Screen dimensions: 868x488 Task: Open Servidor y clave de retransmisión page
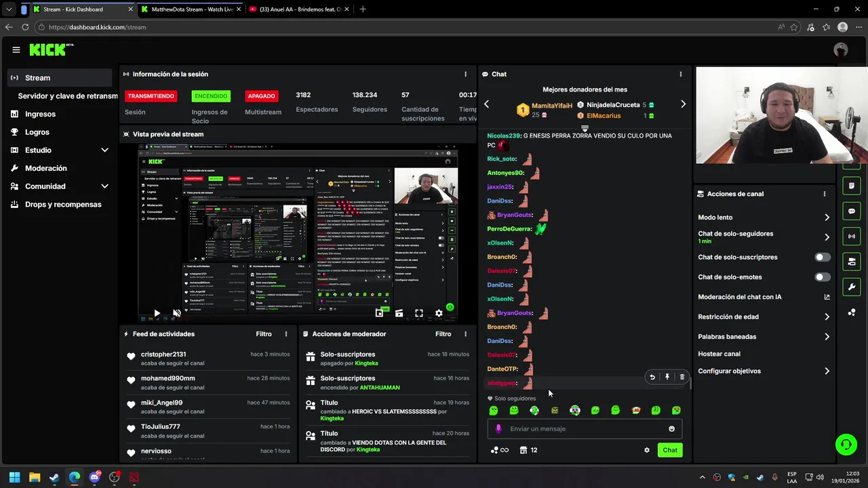pos(68,96)
